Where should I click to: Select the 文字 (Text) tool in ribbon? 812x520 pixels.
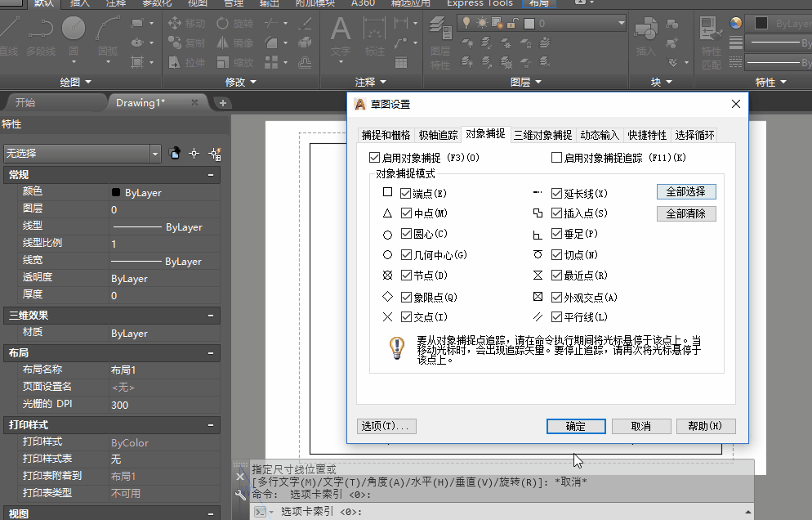pos(340,37)
